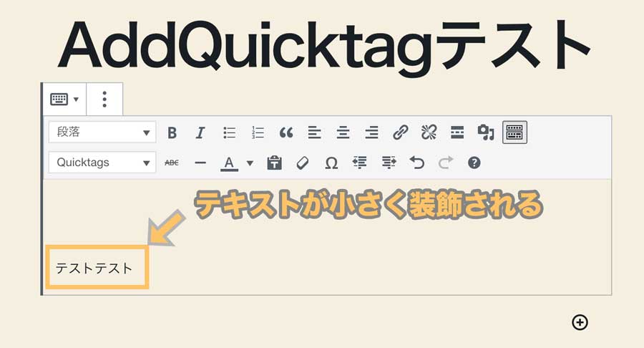This screenshot has height=348, width=644.
Task: Open the 段落 format dropdown
Action: (102, 132)
